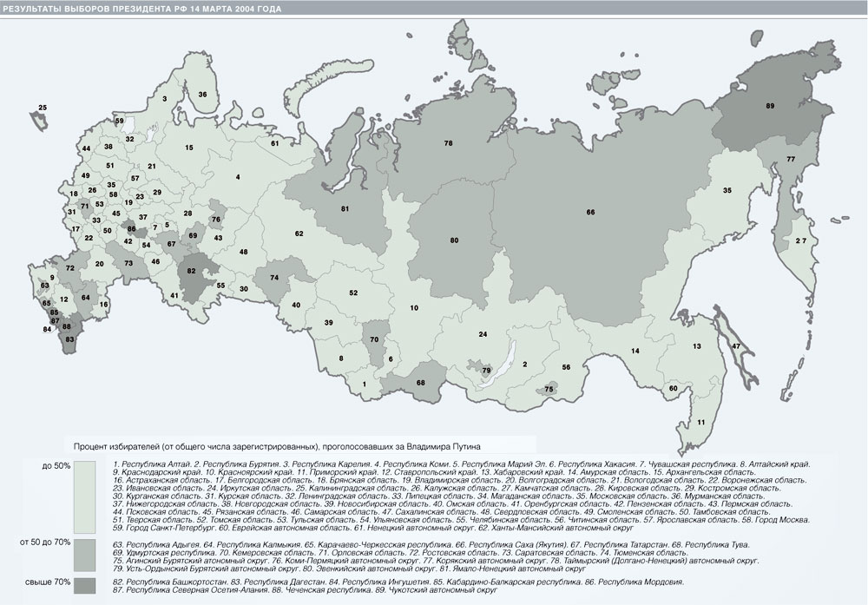This screenshot has width=868, height=605.
Task: Click the 'до 50%' legend color swatch
Action: coord(85,496)
